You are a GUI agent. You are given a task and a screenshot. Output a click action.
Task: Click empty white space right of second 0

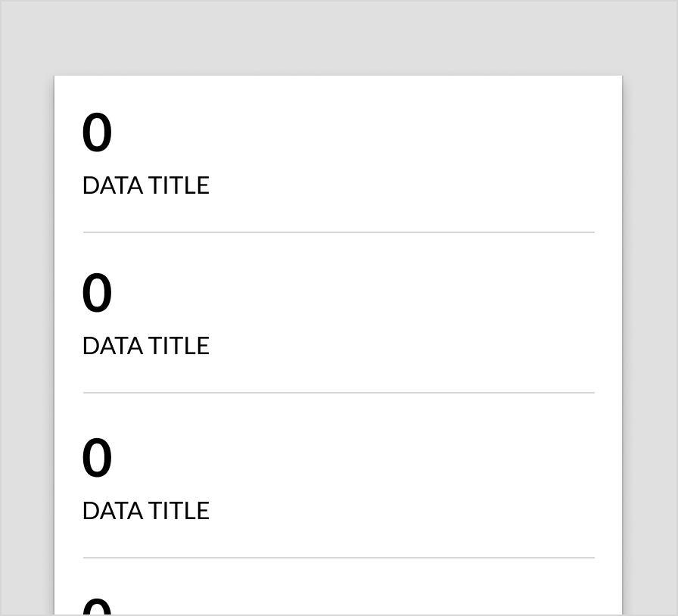tap(378, 294)
